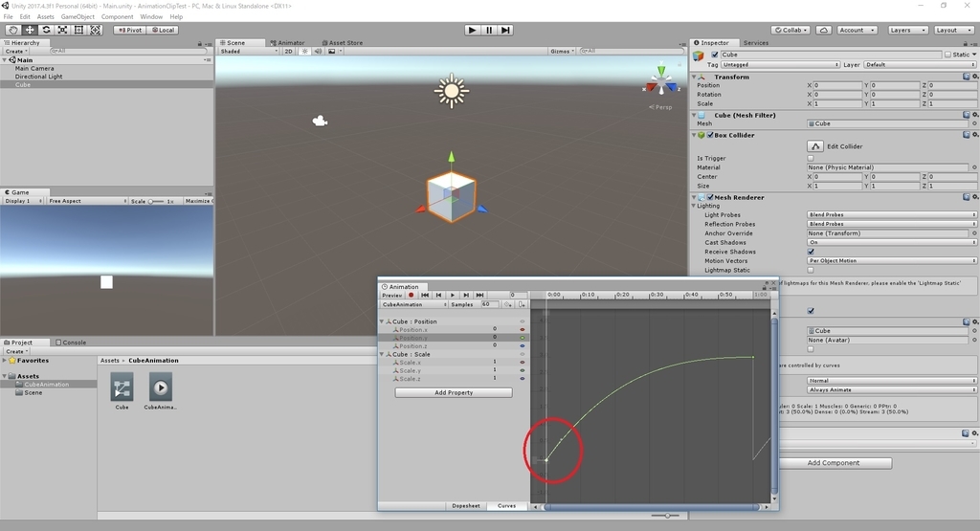Open the Component menu
The width and height of the screenshot is (980, 531).
[117, 17]
